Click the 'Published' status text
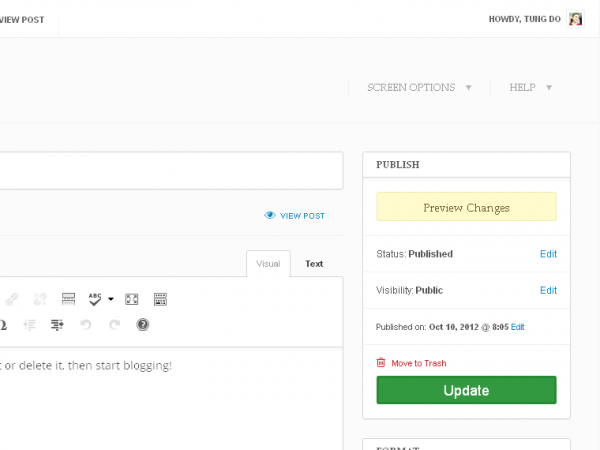The height and width of the screenshot is (450, 600). (430, 254)
